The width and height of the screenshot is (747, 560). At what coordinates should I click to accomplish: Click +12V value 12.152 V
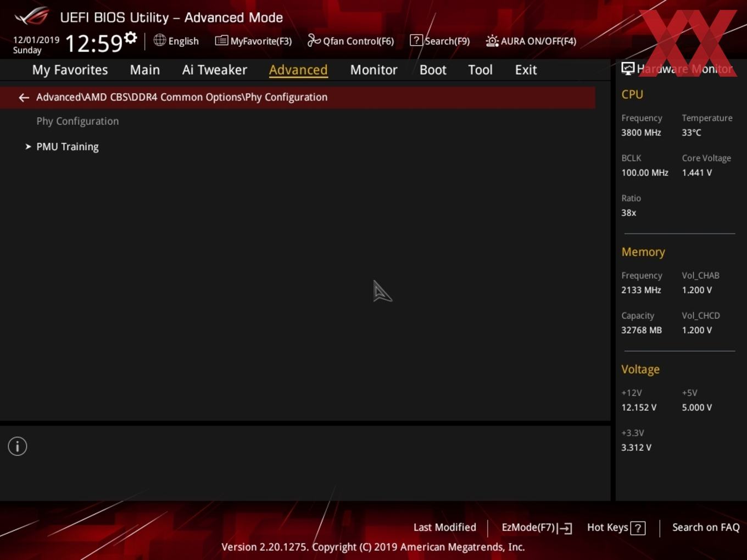point(639,407)
